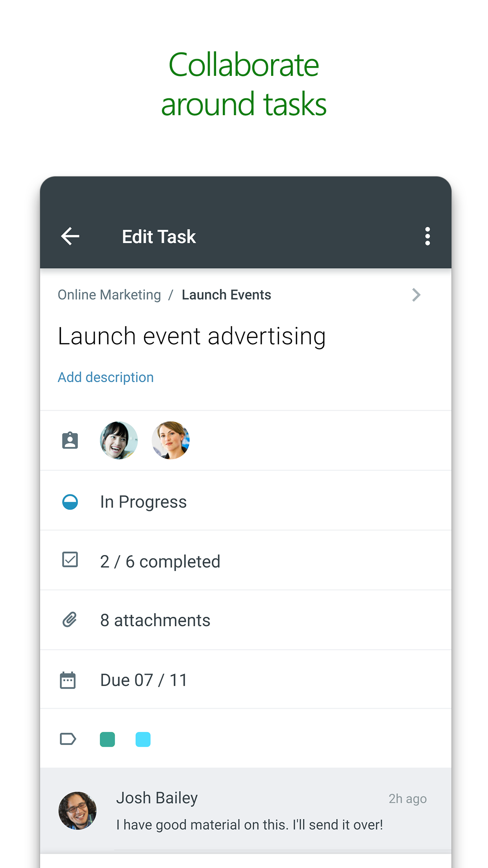The width and height of the screenshot is (488, 868).
Task: Tap the back arrow in header
Action: coord(70,236)
